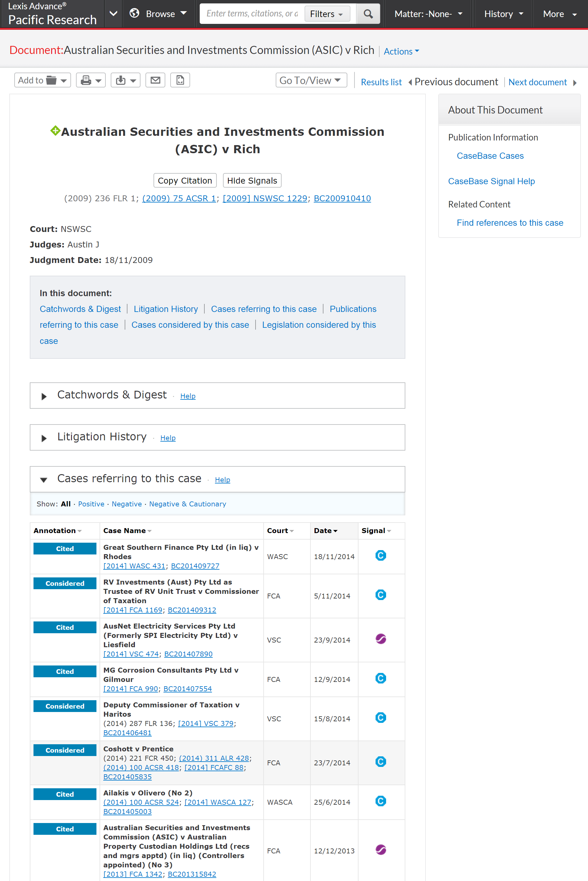Open citation [2009] NSWSC 1229

(x=265, y=198)
